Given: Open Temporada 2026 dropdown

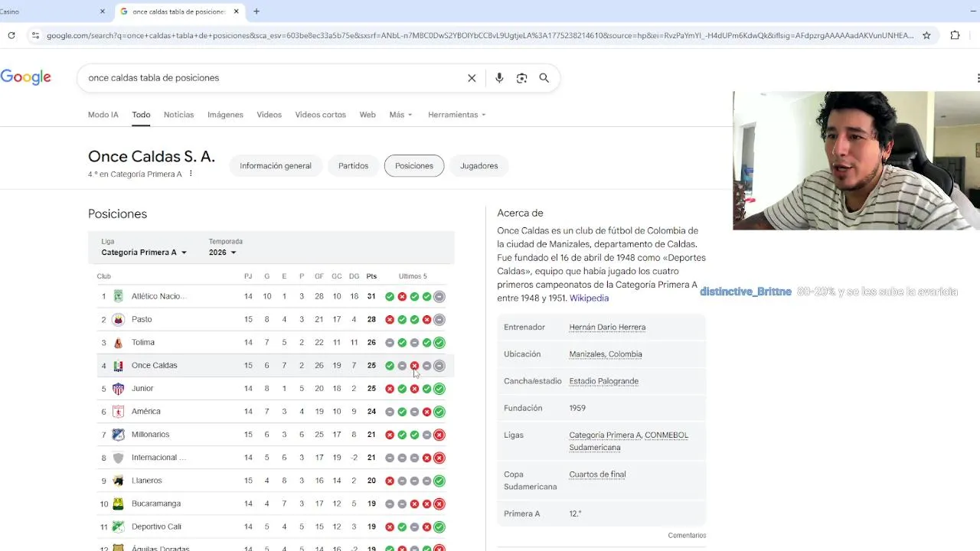Looking at the screenshot, I should [x=223, y=253].
